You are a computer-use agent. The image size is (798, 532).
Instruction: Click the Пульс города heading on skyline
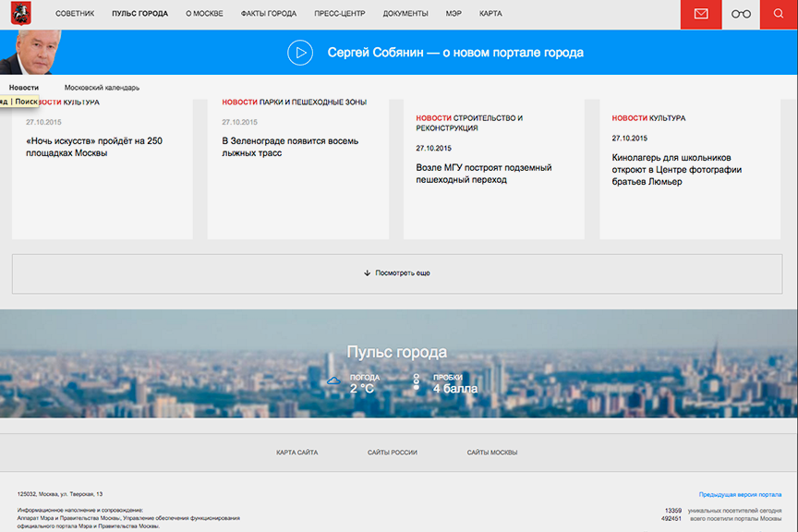(397, 352)
